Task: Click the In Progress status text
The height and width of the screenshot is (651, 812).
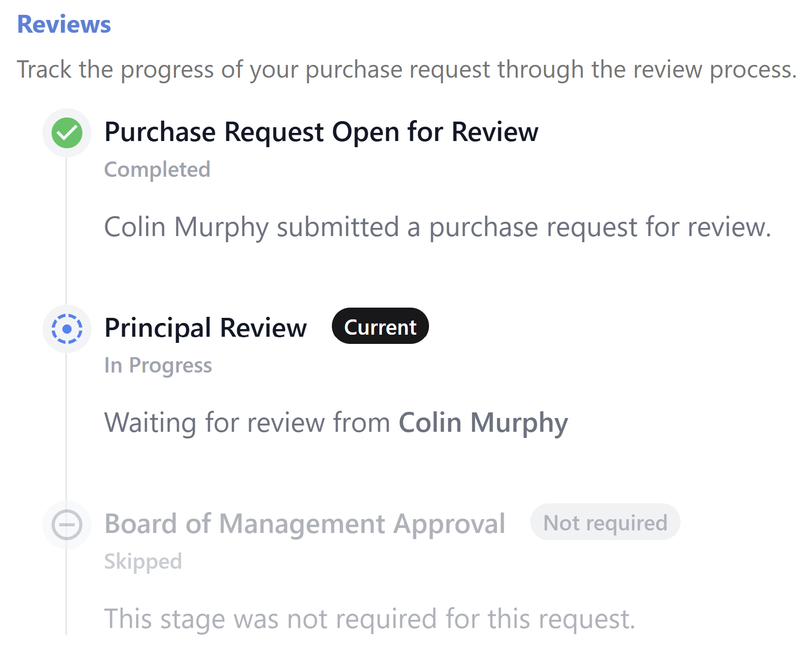Action: (x=158, y=365)
